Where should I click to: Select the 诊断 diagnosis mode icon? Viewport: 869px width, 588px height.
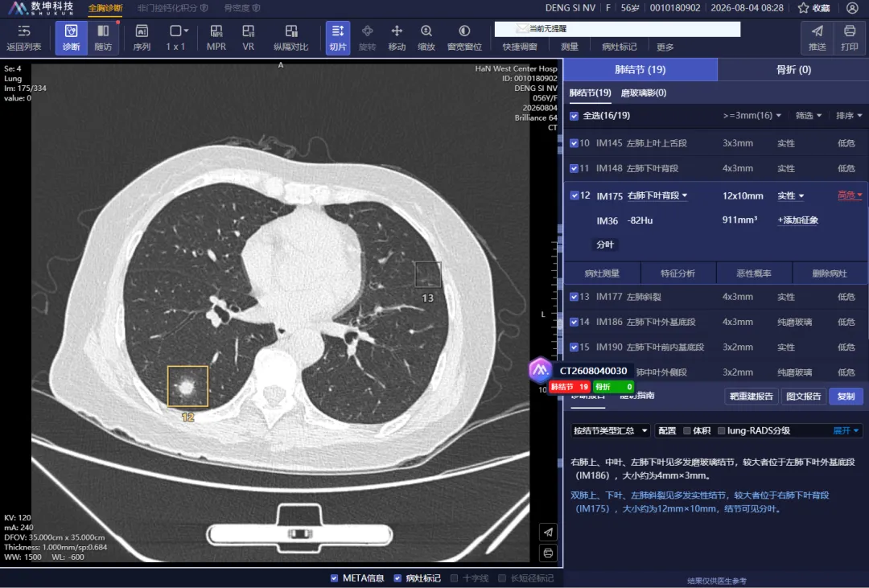tap(71, 38)
